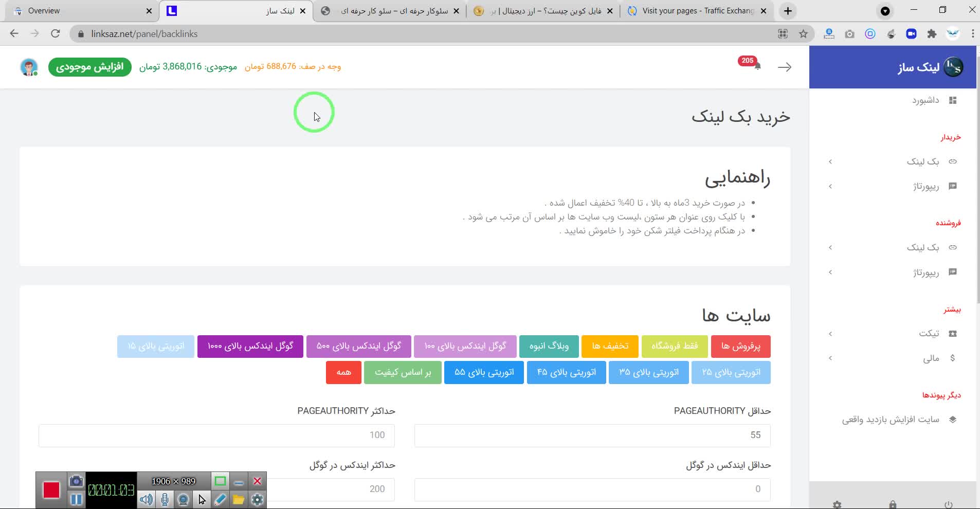Open the settings gear at the sidebar bottom

[837, 504]
